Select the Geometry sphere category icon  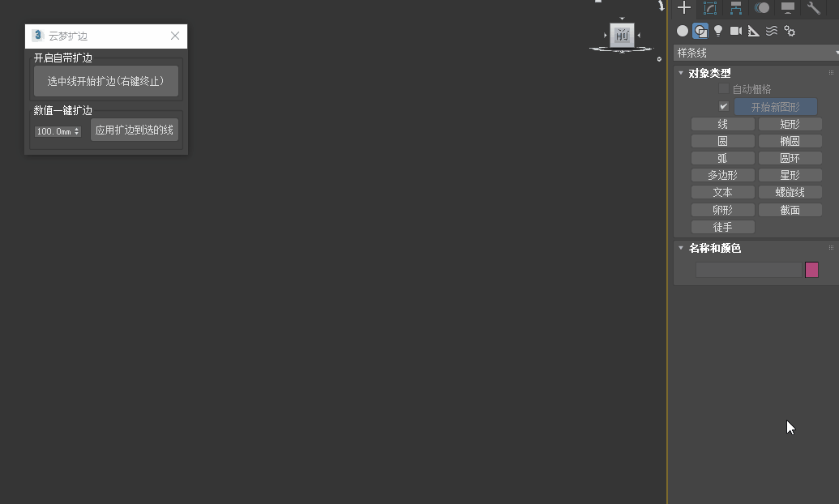683,31
